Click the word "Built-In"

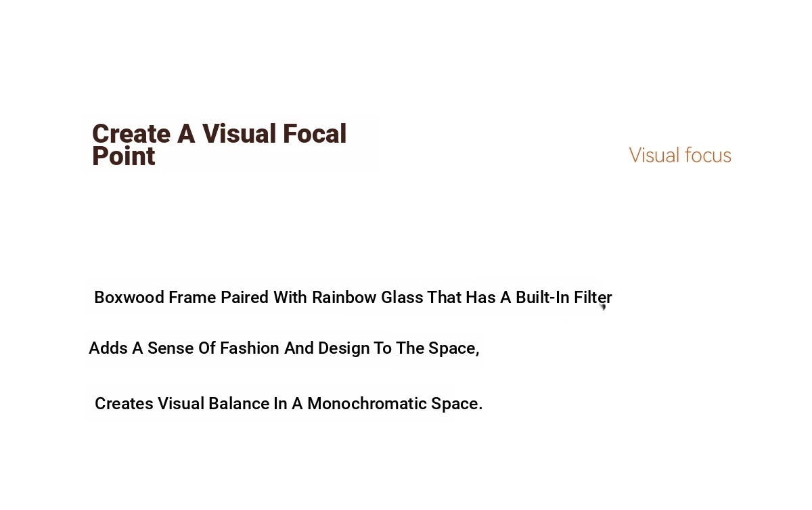(x=543, y=298)
